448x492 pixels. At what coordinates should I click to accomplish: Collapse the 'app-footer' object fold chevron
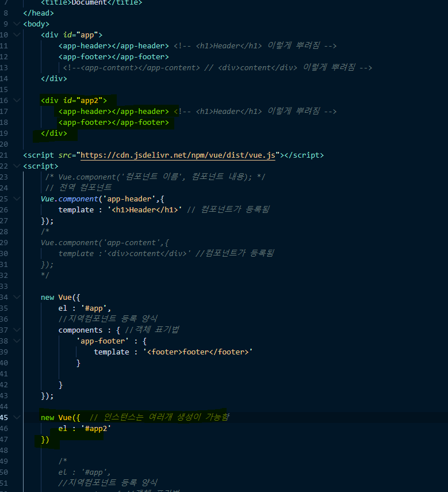coord(17,341)
